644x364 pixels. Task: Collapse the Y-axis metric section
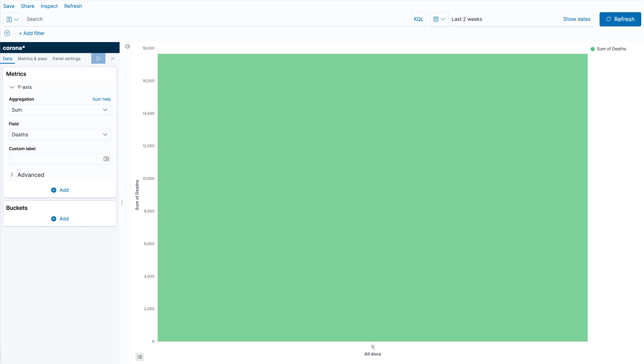pyautogui.click(x=12, y=87)
